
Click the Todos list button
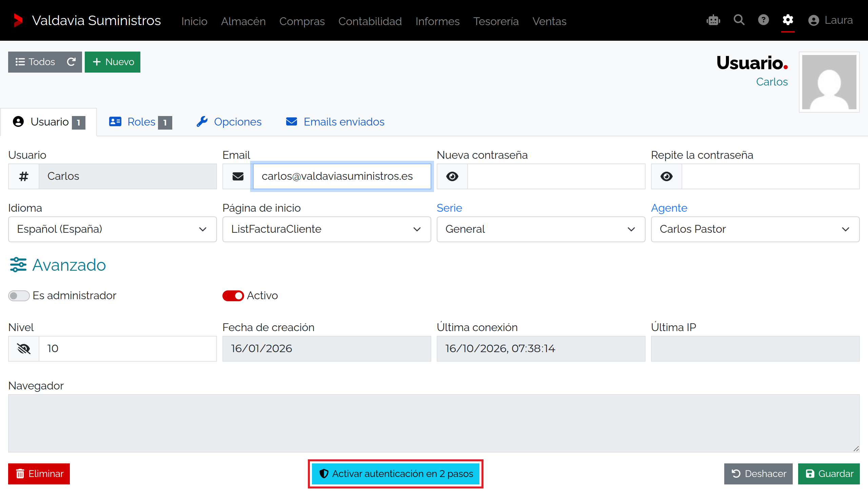tap(35, 62)
